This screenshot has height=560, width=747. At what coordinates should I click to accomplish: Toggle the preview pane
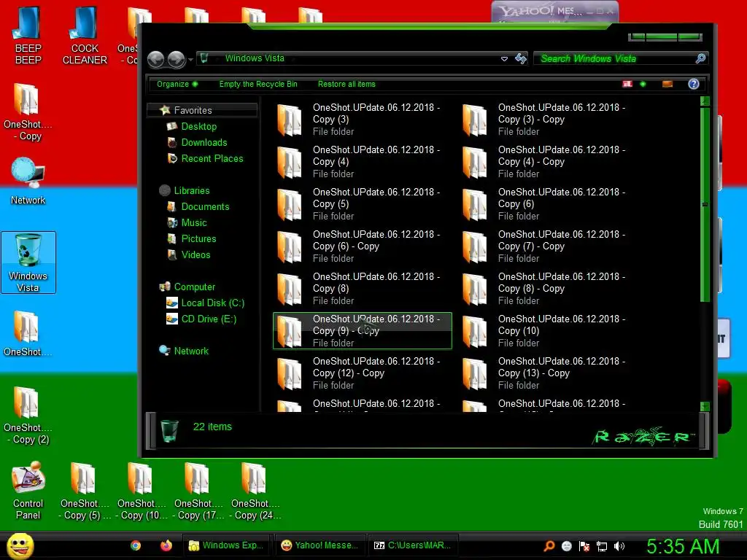(667, 85)
